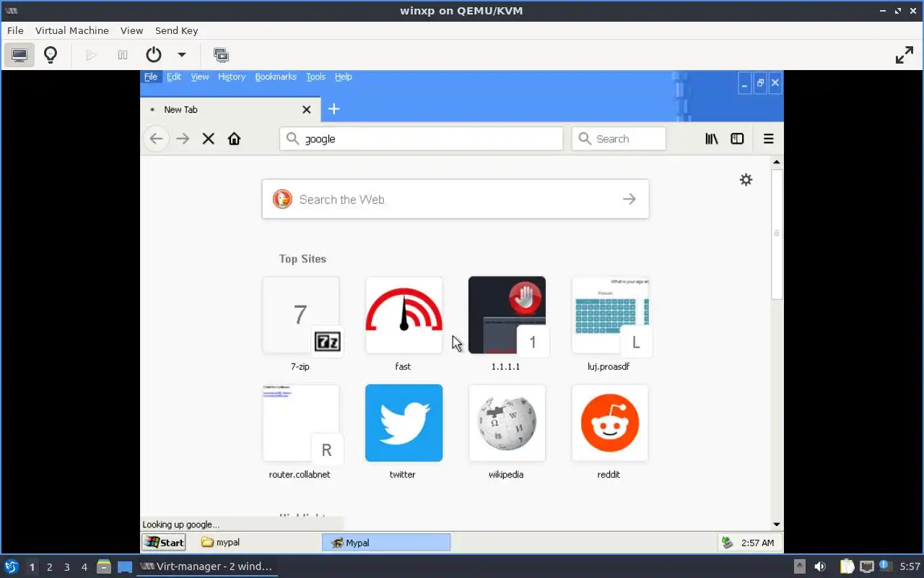The height and width of the screenshot is (578, 924).
Task: Open the Mypal Help menu
Action: 344,77
